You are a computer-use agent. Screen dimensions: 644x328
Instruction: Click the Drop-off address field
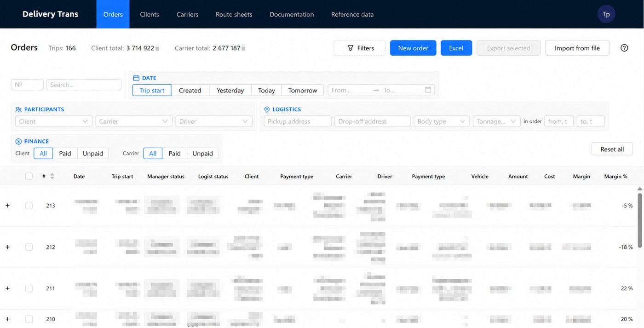(x=373, y=121)
